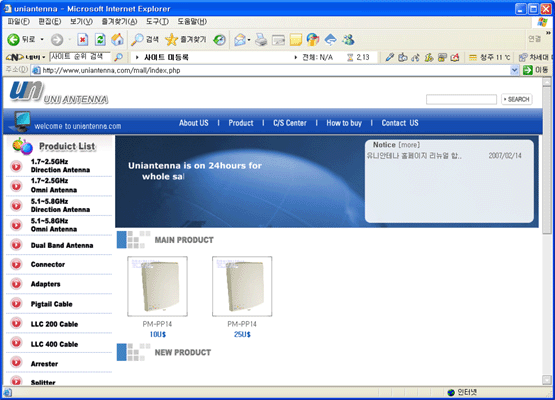
Task: Select LLC 400 Cable category
Action: click(x=54, y=344)
